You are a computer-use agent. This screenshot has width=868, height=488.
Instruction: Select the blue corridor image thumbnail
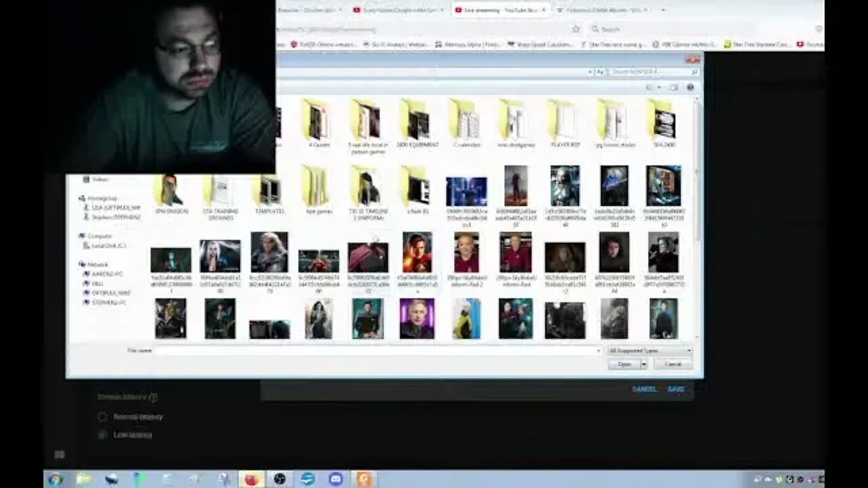[x=466, y=191]
